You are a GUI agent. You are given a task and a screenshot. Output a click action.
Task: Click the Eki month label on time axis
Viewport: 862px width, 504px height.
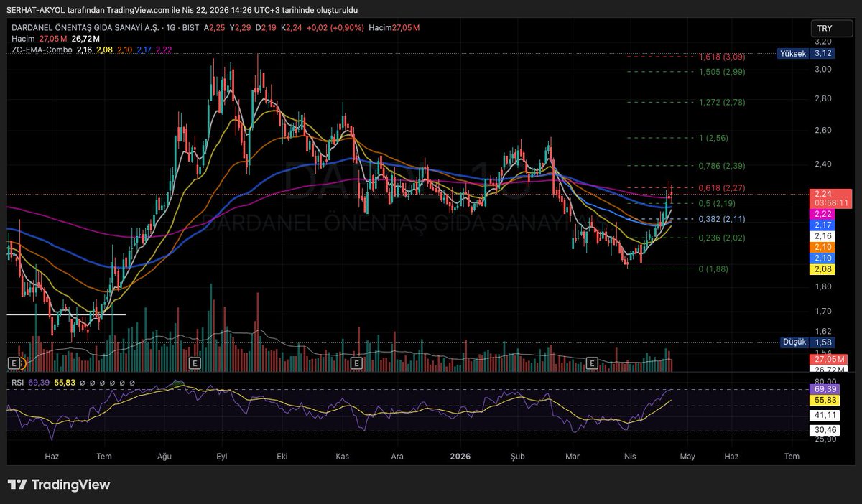click(282, 456)
